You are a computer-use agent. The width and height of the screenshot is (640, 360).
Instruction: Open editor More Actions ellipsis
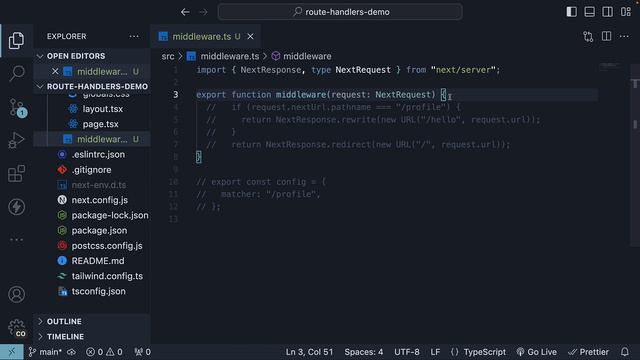(x=624, y=36)
